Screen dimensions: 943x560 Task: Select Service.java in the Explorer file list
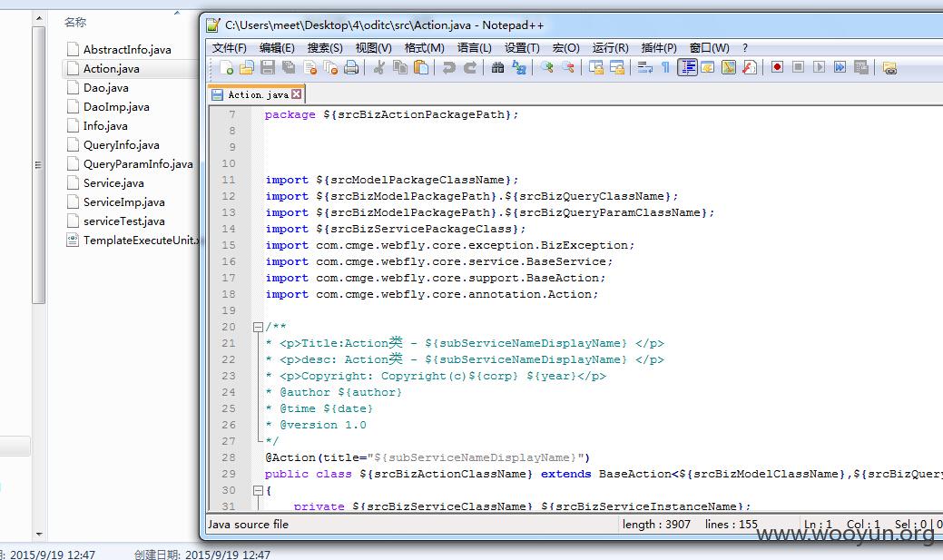click(113, 182)
